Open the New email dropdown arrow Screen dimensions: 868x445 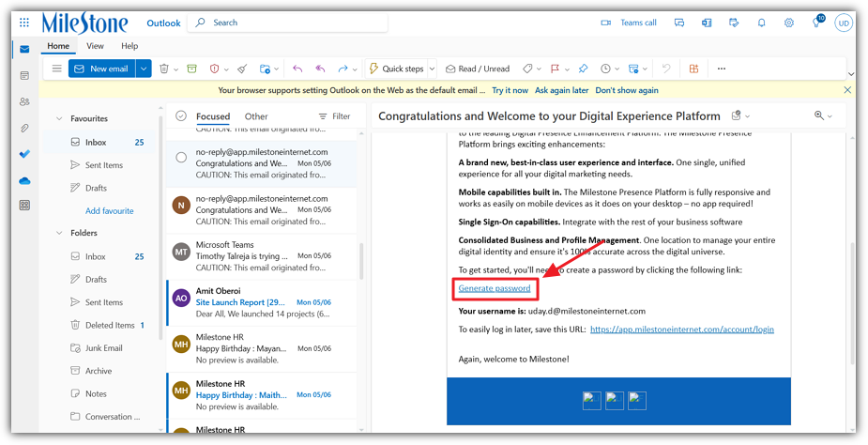(x=144, y=69)
